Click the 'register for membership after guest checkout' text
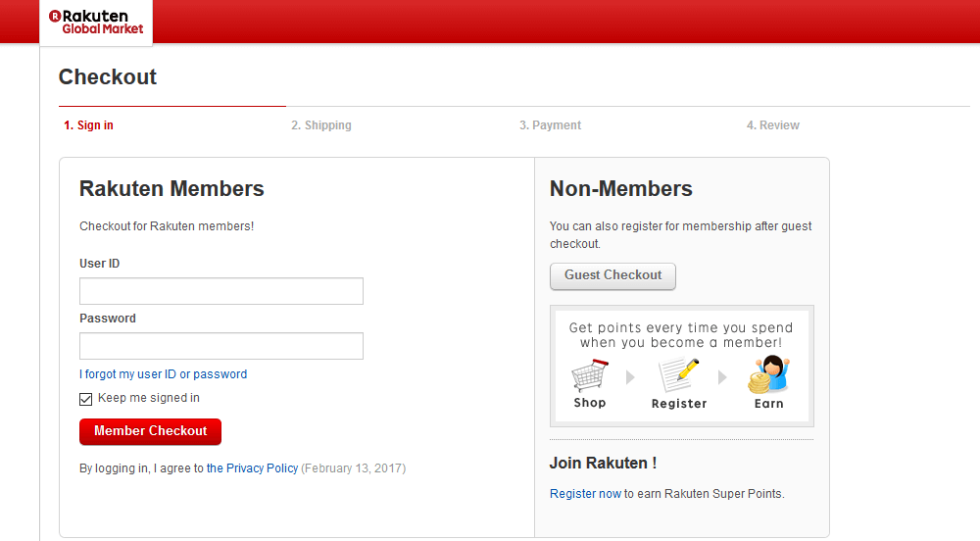This screenshot has height=541, width=980. tap(681, 235)
